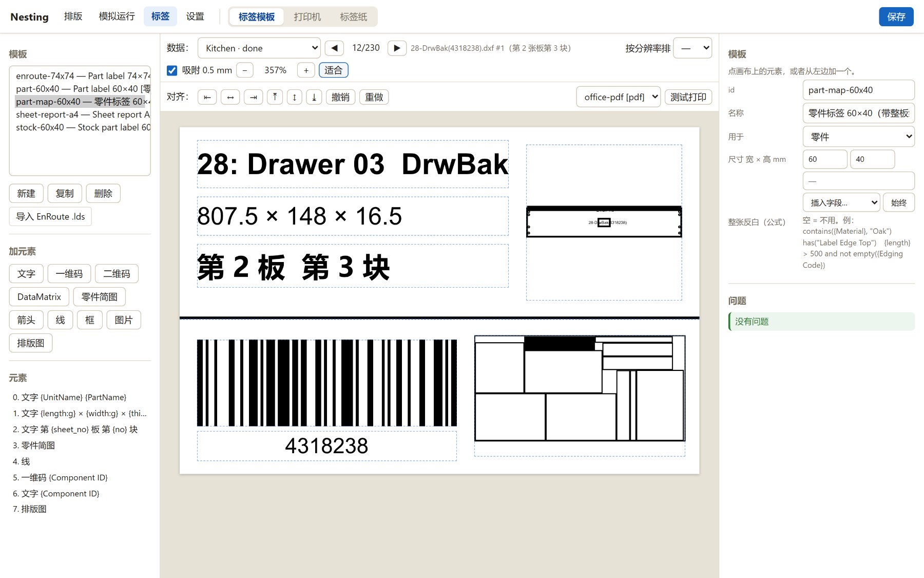Create a new template with 新建
The height and width of the screenshot is (578, 924).
point(26,194)
